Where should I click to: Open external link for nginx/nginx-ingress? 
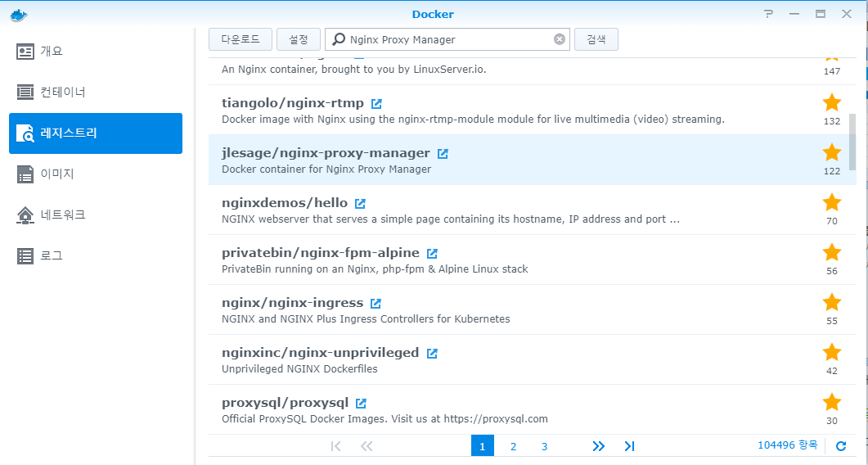tap(376, 303)
